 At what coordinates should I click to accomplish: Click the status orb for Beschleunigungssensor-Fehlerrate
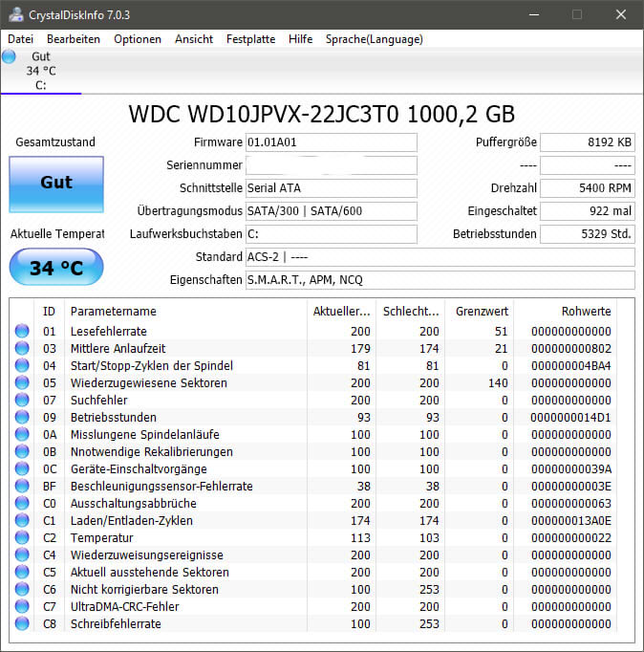point(22,486)
